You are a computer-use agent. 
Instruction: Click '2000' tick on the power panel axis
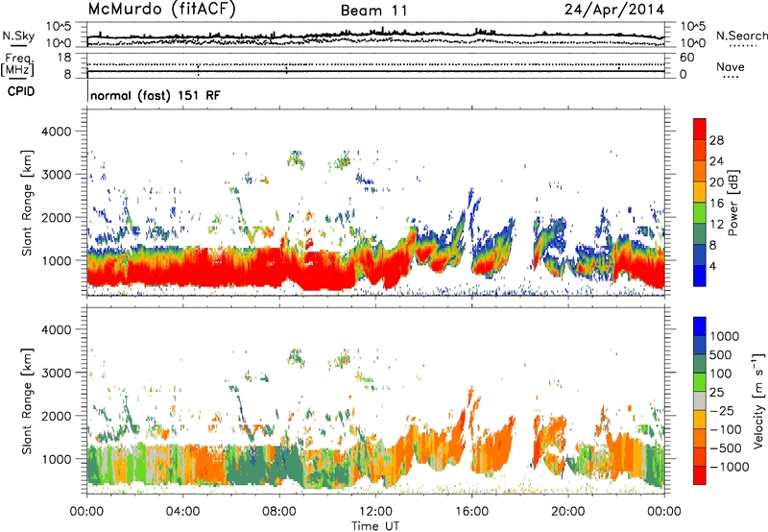tap(56, 217)
